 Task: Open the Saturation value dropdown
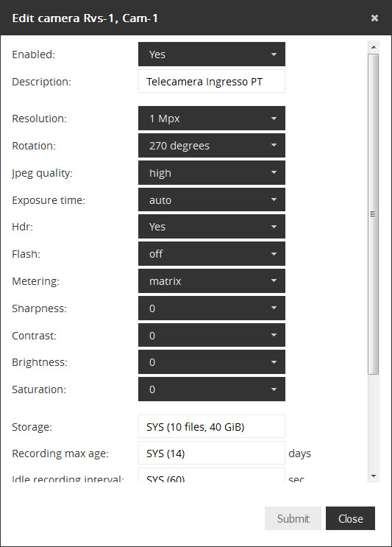pyautogui.click(x=212, y=389)
